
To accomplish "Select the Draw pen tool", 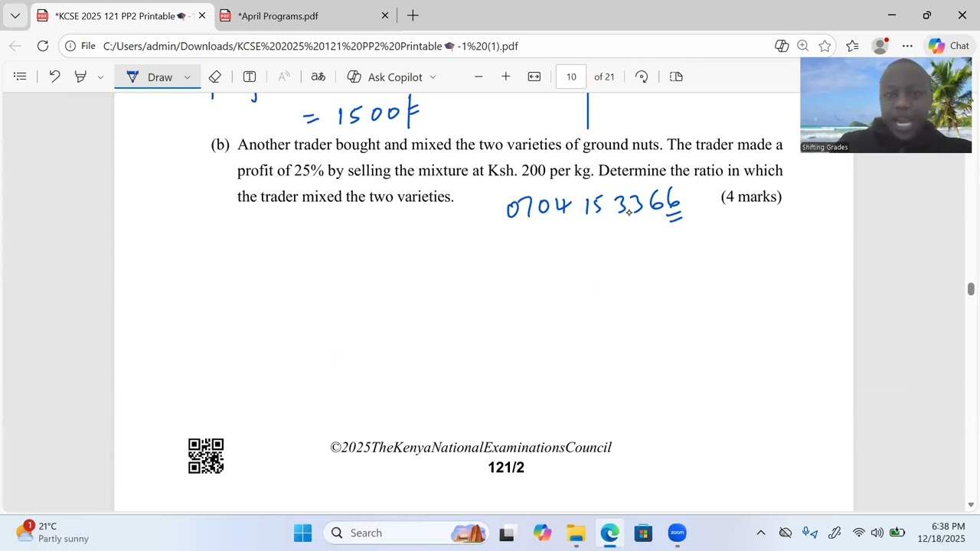I will 152,77.
